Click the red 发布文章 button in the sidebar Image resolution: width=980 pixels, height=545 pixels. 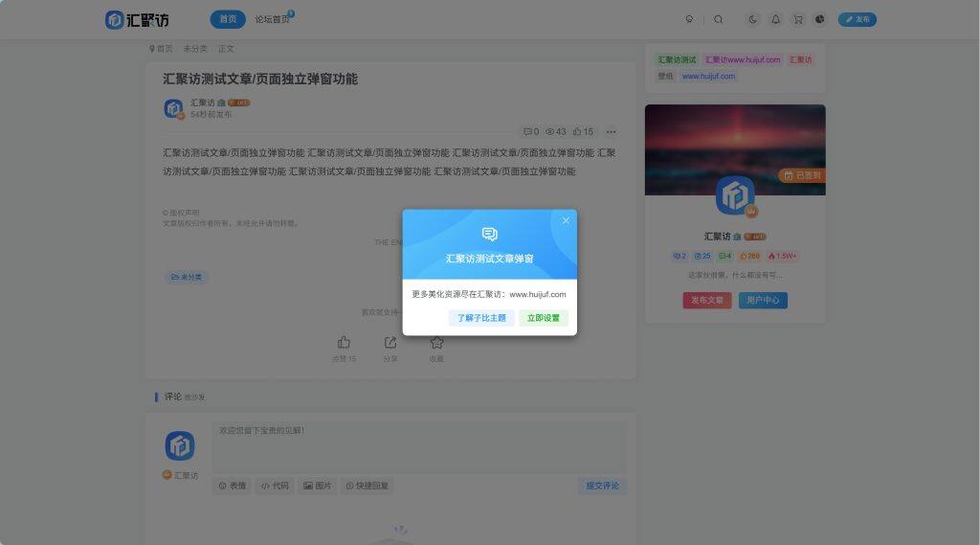point(707,301)
